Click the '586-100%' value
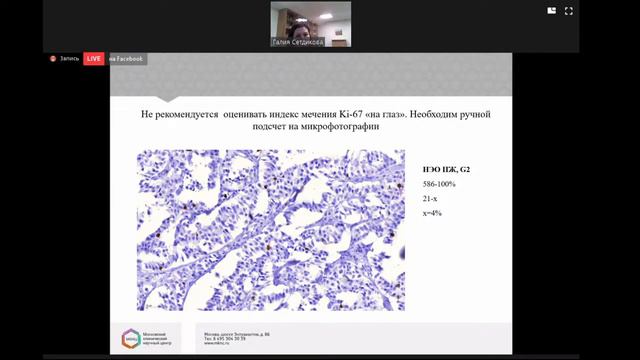Viewport: 640px width, 360px height. pos(439,184)
